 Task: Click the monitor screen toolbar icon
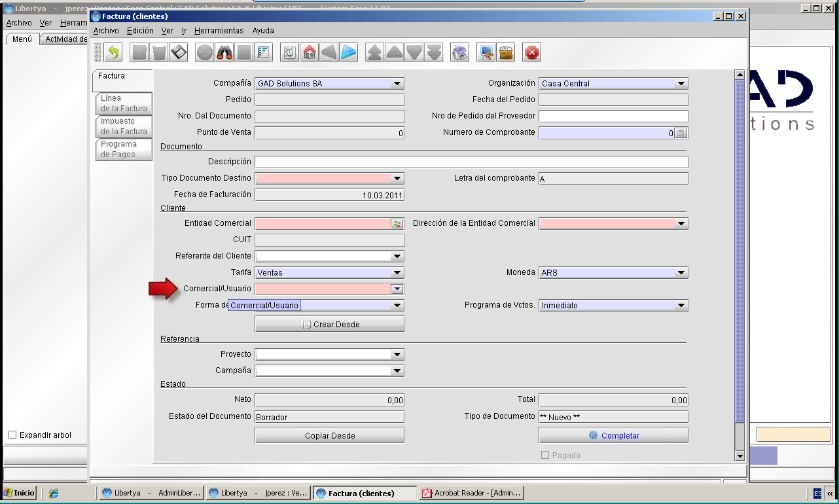coord(486,52)
